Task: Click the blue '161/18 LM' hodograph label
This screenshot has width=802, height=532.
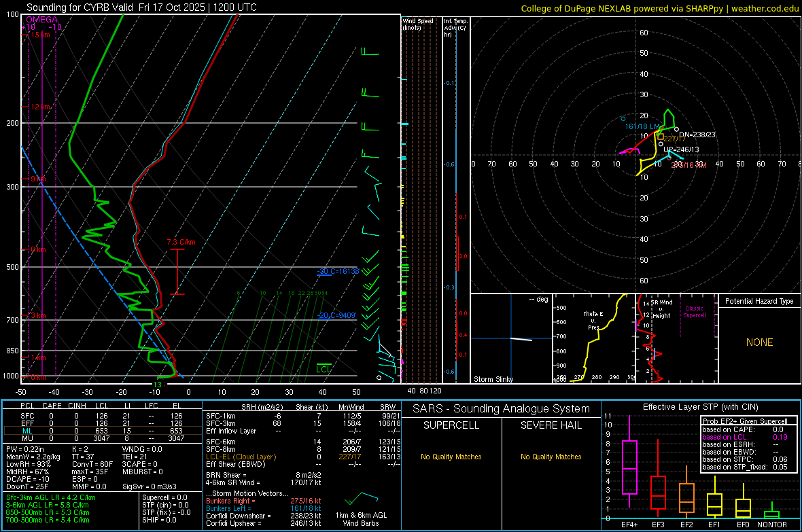Action: [642, 126]
